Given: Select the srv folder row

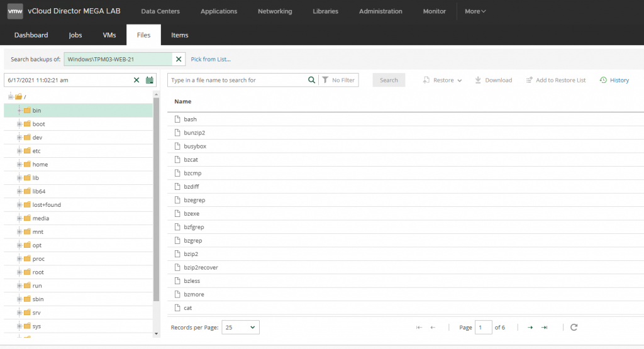Looking at the screenshot, I should [x=79, y=313].
